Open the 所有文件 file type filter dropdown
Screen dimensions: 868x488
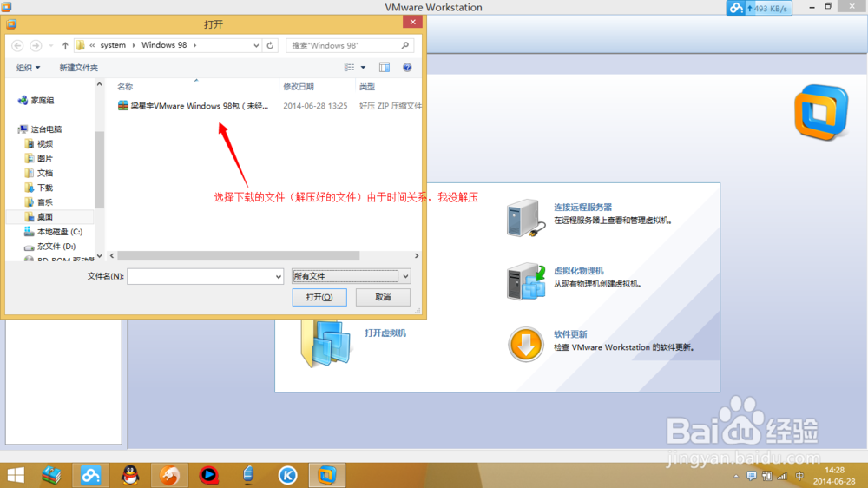tap(351, 276)
